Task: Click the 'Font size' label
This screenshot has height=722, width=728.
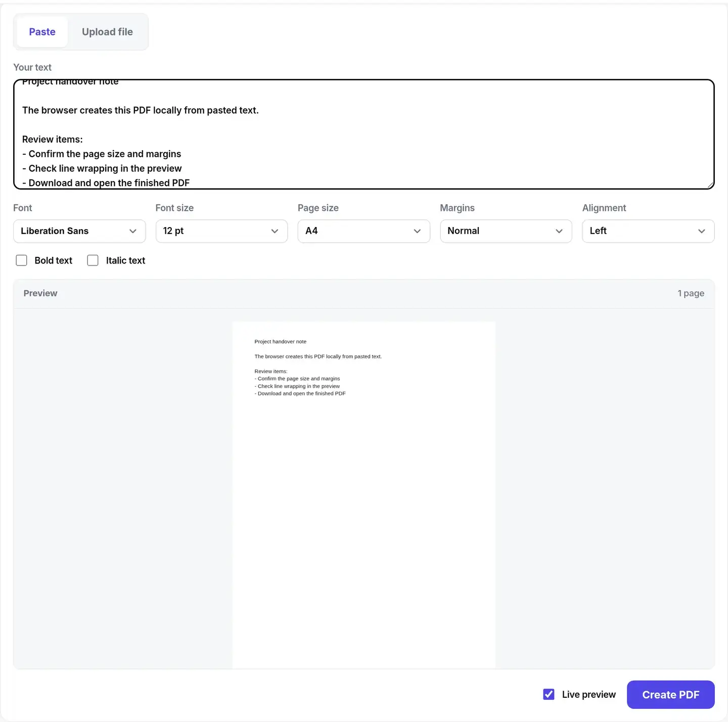Action: click(174, 208)
